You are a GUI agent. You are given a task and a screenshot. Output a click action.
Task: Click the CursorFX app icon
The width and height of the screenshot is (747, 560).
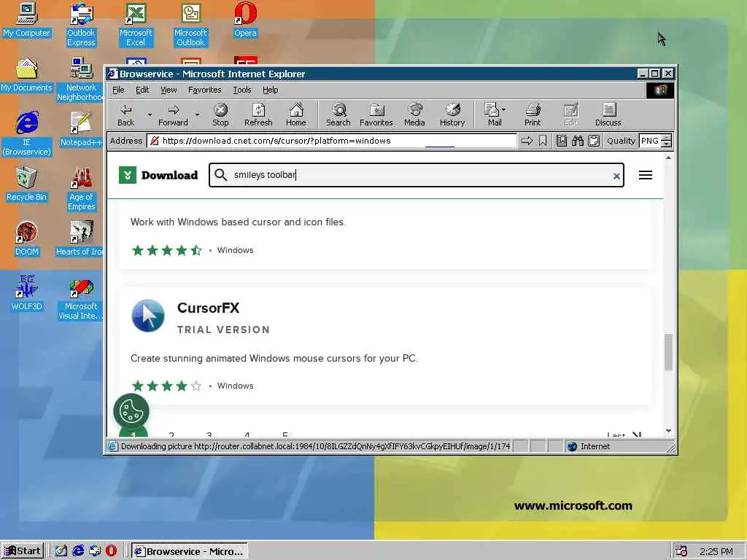[x=147, y=316]
